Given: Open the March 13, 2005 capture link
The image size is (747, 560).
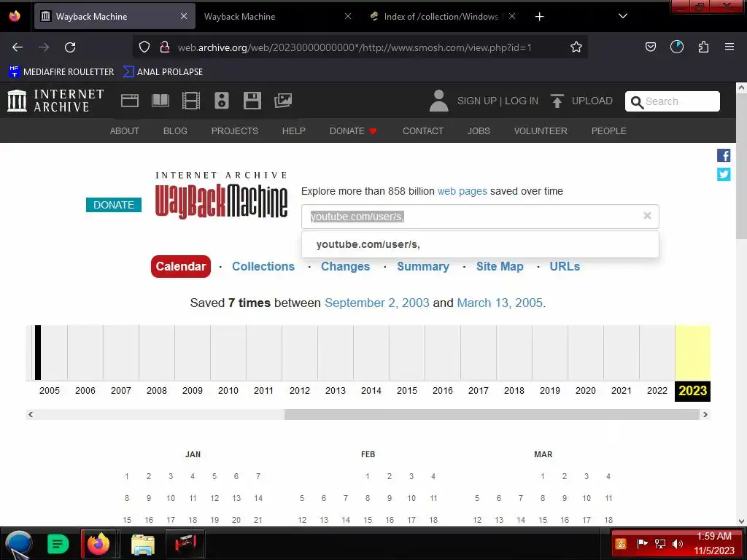Looking at the screenshot, I should pyautogui.click(x=500, y=303).
